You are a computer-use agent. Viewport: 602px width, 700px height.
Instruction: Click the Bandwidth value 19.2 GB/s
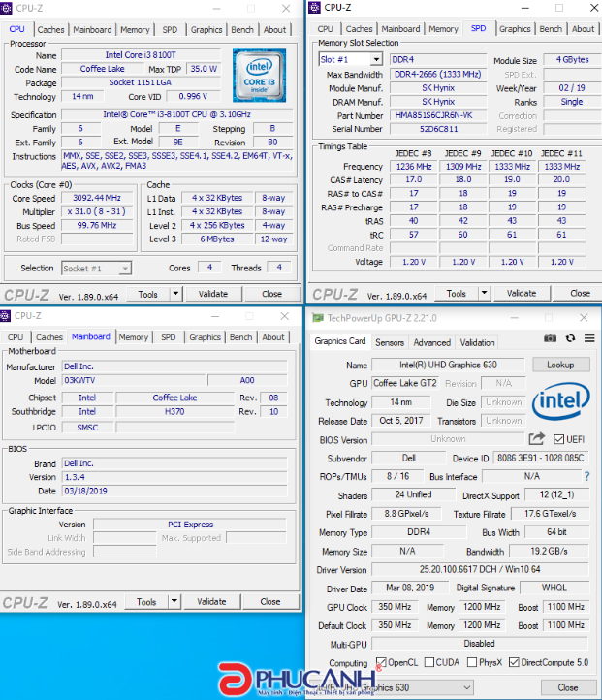[549, 551]
